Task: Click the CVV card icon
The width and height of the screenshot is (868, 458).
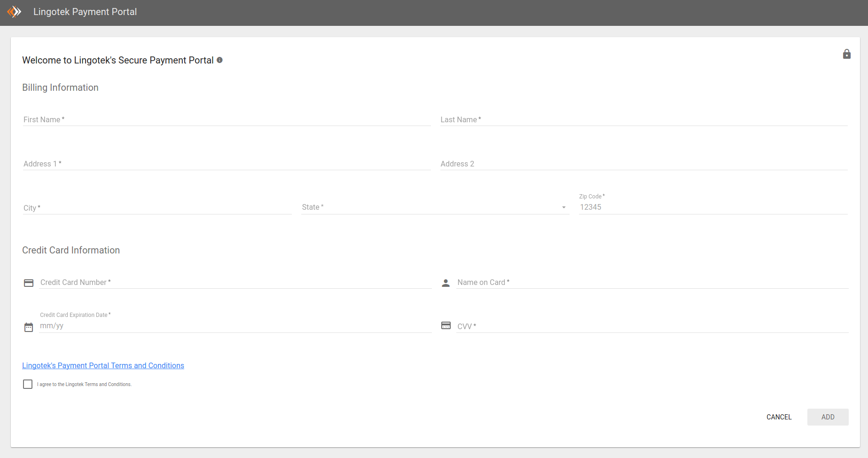Action: [446, 325]
